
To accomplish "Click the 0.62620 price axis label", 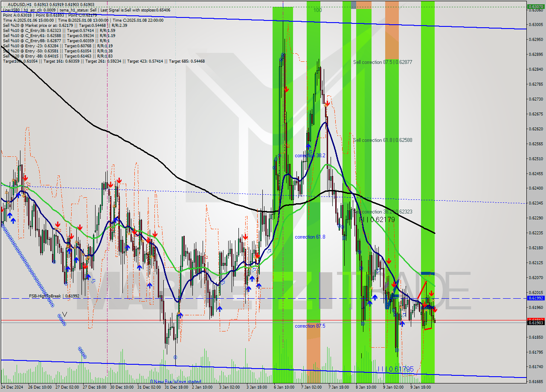I will pyautogui.click(x=536, y=129).
